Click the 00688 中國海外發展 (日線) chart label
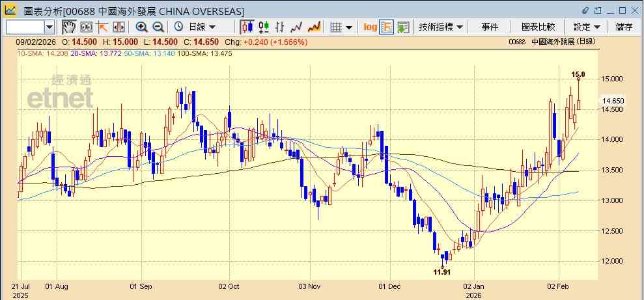The image size is (644, 300). 552,42
